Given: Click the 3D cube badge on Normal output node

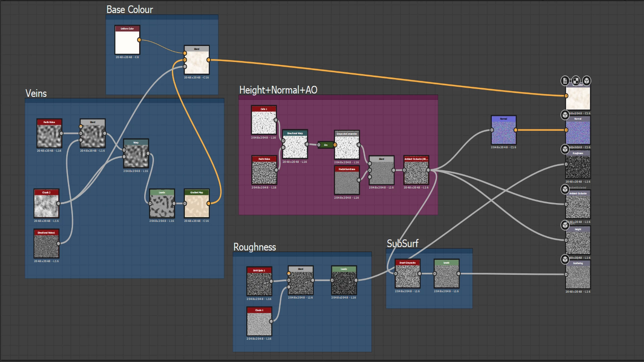Looking at the screenshot, I should (x=565, y=115).
